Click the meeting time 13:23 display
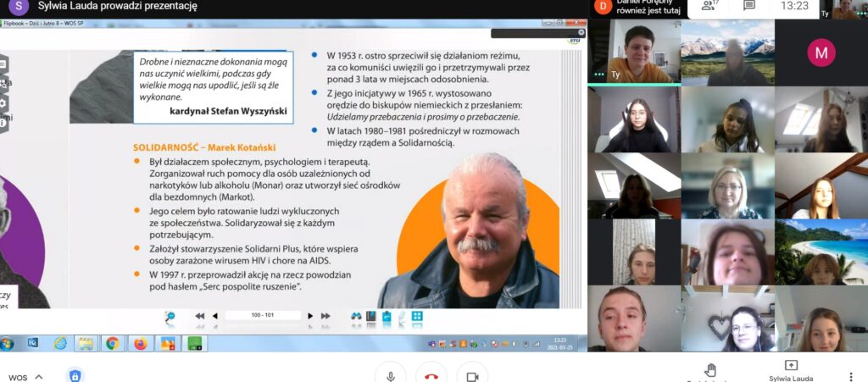This screenshot has width=868, height=382. 794,6
